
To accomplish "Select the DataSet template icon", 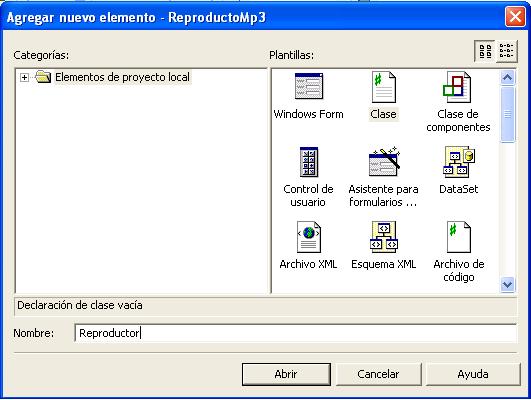I will [459, 162].
